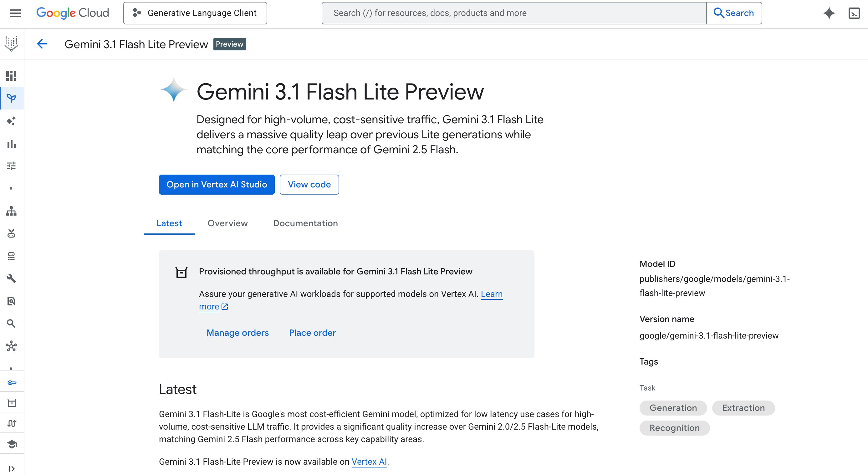Select the Latest tab

pyautogui.click(x=169, y=223)
